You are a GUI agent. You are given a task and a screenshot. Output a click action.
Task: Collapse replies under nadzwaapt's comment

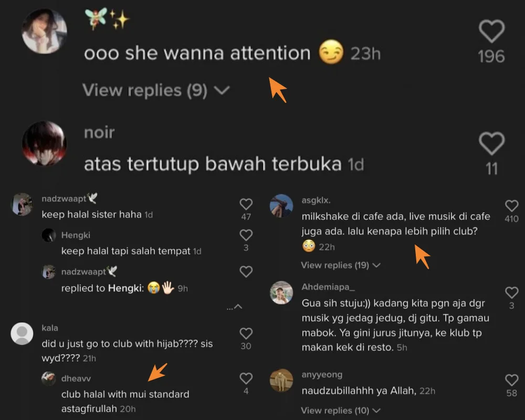coord(235,307)
